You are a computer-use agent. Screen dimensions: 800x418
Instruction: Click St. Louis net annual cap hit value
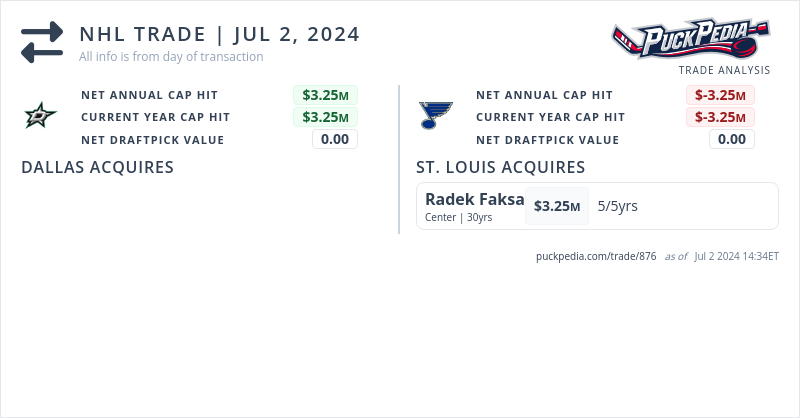click(720, 95)
